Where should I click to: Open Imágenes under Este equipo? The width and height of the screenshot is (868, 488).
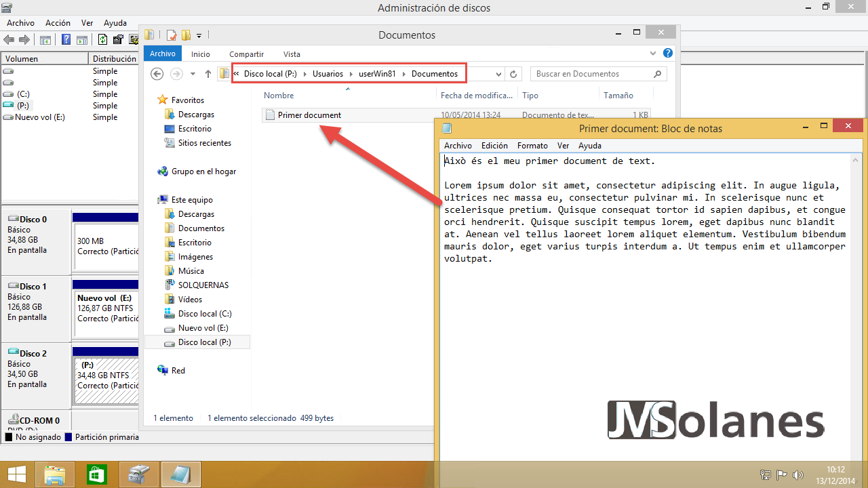pyautogui.click(x=195, y=257)
